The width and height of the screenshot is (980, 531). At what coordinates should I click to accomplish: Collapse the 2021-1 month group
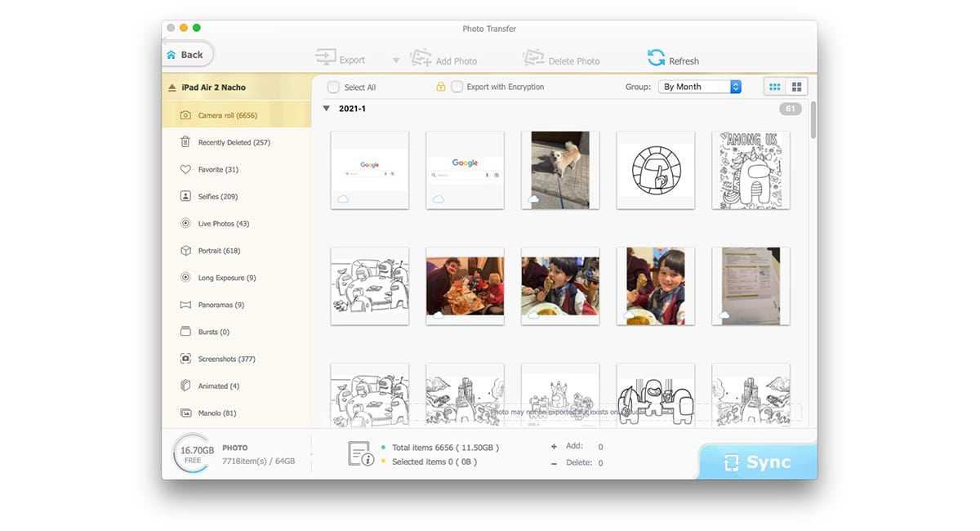[327, 109]
